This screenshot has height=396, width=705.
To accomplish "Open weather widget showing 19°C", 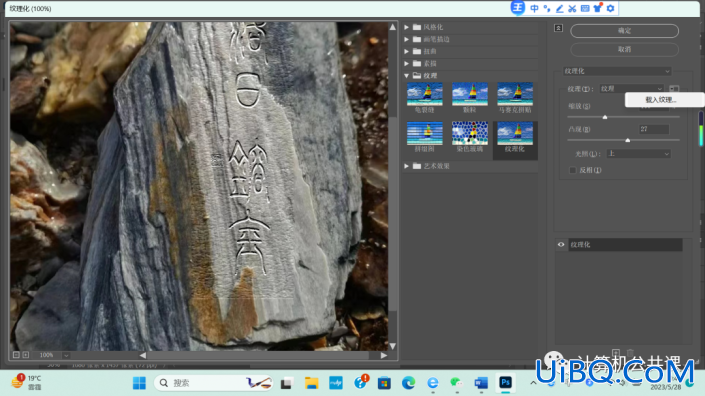I will (26, 382).
